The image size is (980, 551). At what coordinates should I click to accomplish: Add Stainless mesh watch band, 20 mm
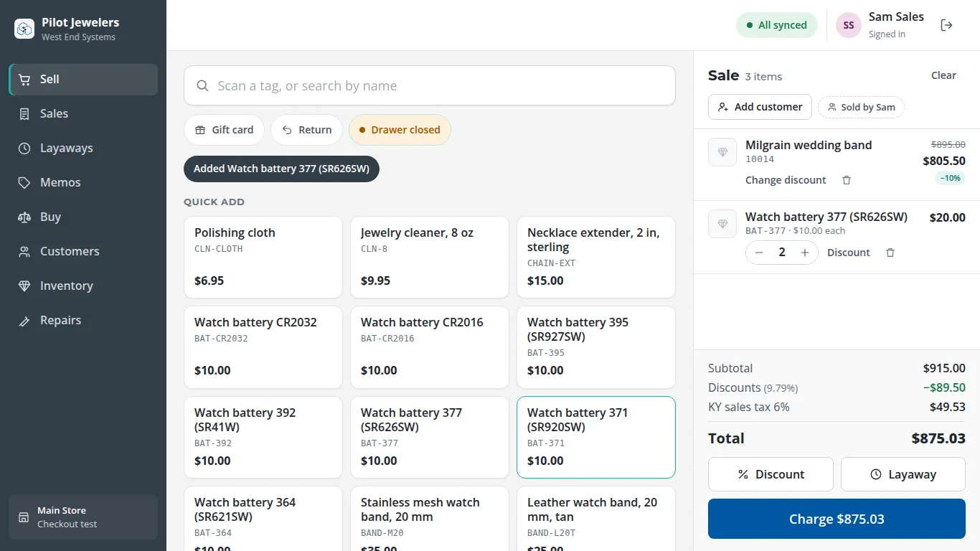coord(430,519)
